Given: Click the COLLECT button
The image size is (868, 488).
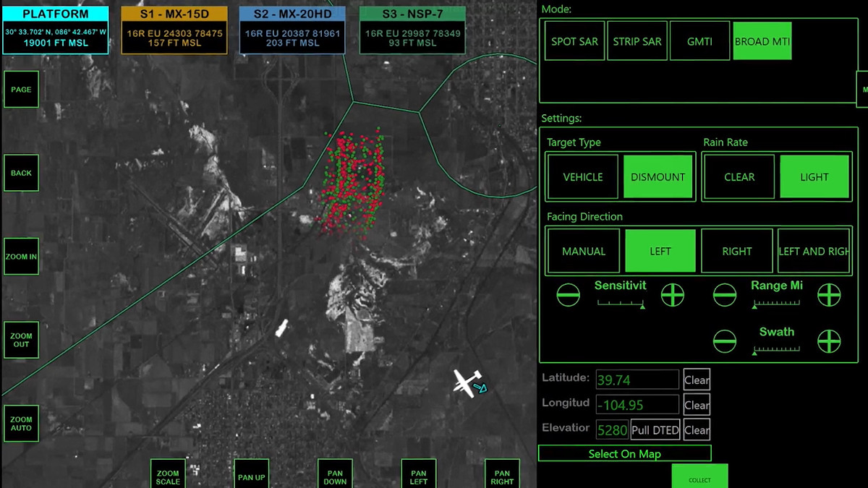Looking at the screenshot, I should click(699, 477).
